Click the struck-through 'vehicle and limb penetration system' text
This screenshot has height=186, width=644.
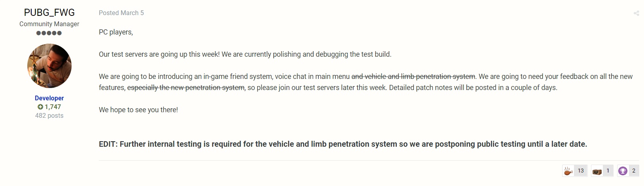point(420,77)
